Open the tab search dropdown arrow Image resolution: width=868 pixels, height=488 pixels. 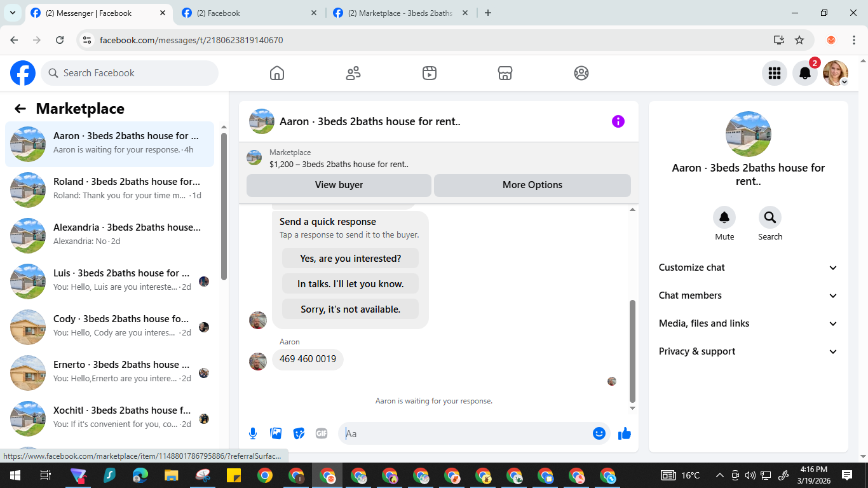pos(12,13)
